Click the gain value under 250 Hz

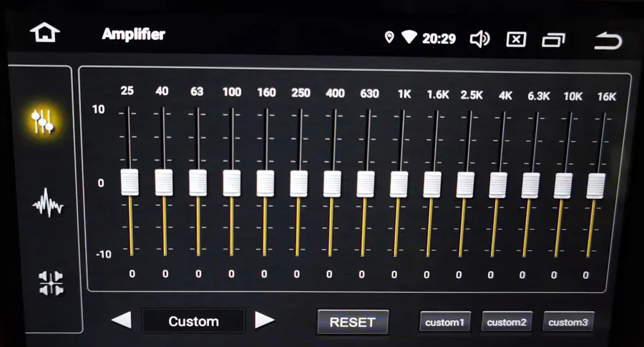pyautogui.click(x=296, y=274)
